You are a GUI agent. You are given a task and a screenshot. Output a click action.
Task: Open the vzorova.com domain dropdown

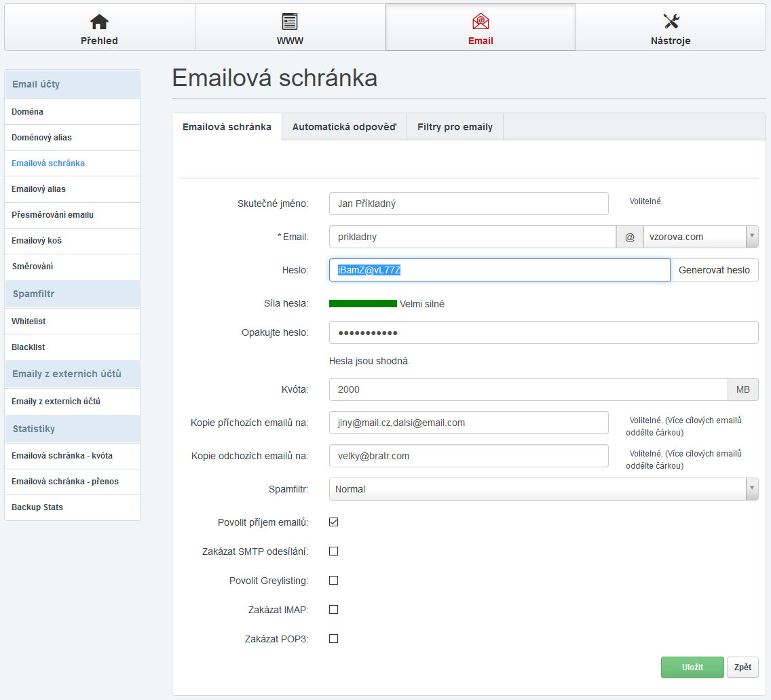pos(700,237)
